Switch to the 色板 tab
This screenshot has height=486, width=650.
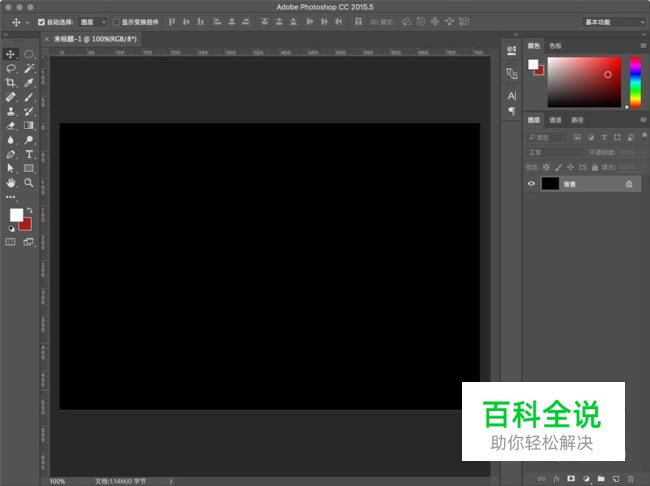tap(555, 45)
